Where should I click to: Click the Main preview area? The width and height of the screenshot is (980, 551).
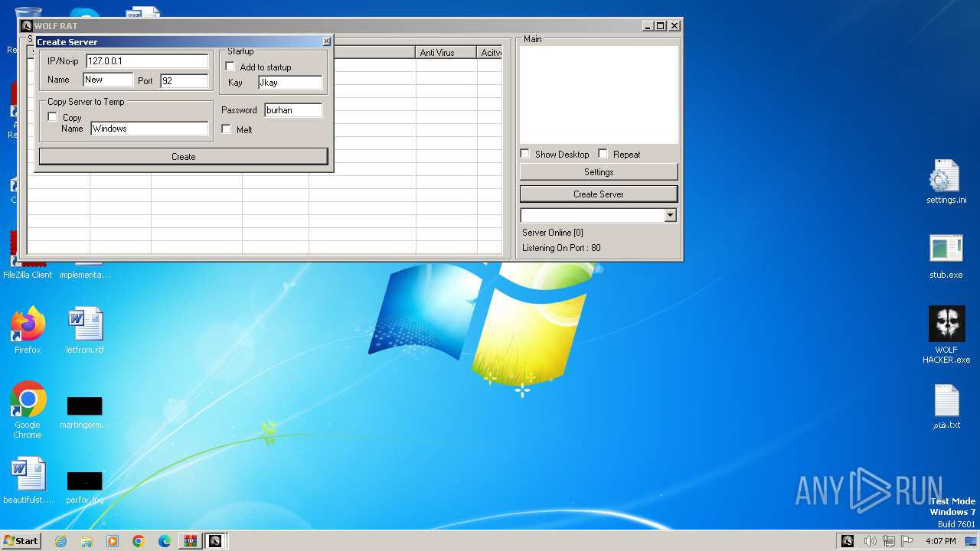pyautogui.click(x=599, y=95)
